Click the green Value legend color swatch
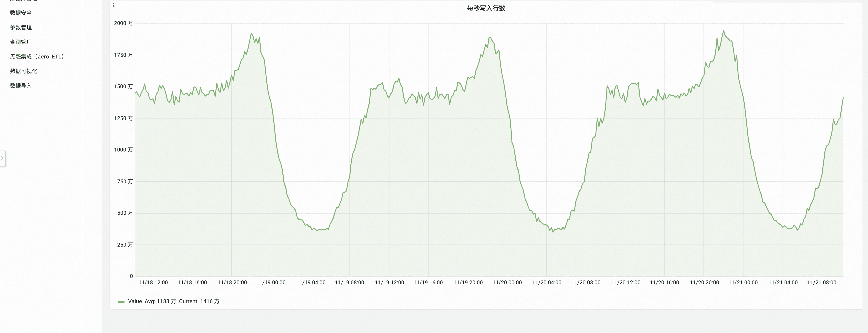The width and height of the screenshot is (868, 333). pos(121,302)
